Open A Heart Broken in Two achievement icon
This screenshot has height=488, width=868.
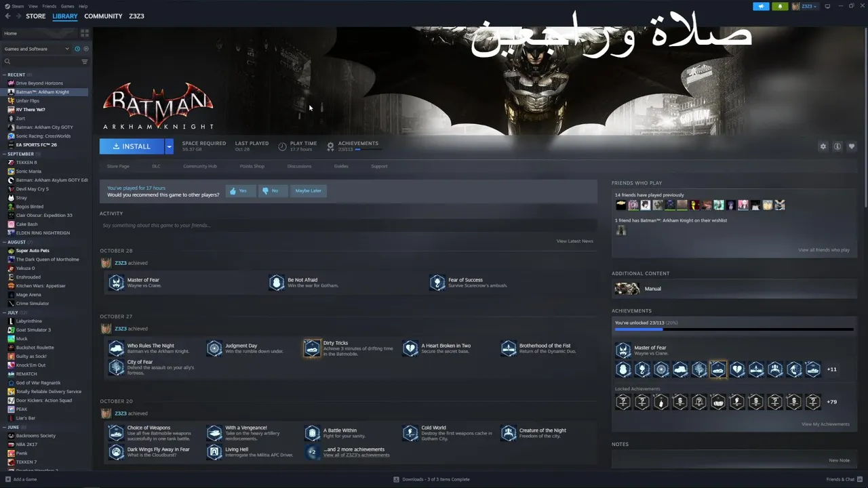(x=410, y=348)
